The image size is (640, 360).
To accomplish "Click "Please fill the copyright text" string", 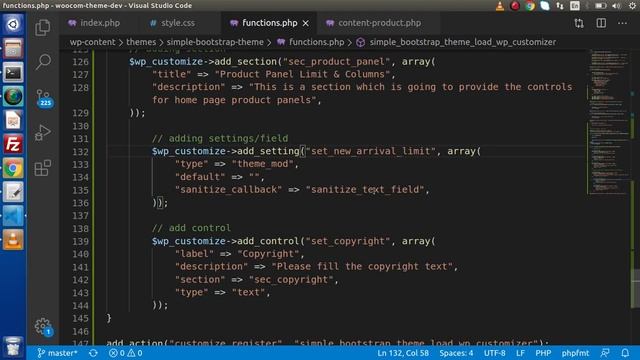I will tap(362, 267).
